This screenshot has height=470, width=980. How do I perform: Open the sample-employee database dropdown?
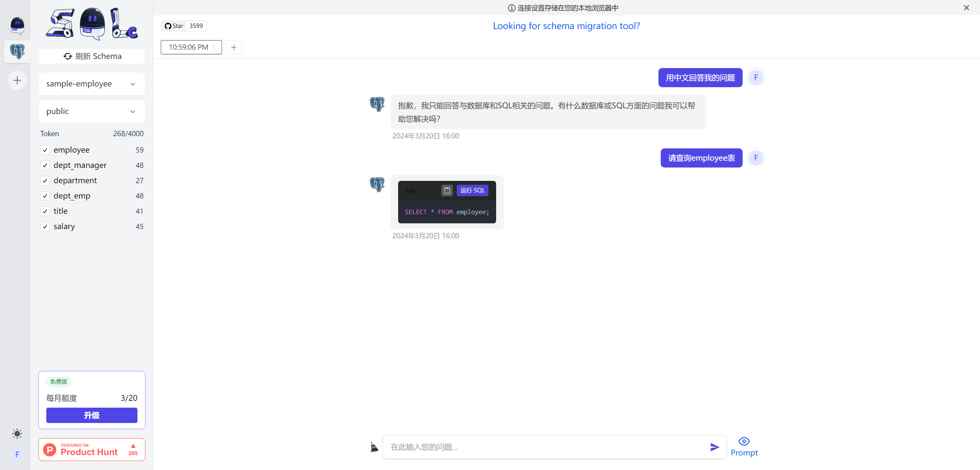[x=91, y=83]
